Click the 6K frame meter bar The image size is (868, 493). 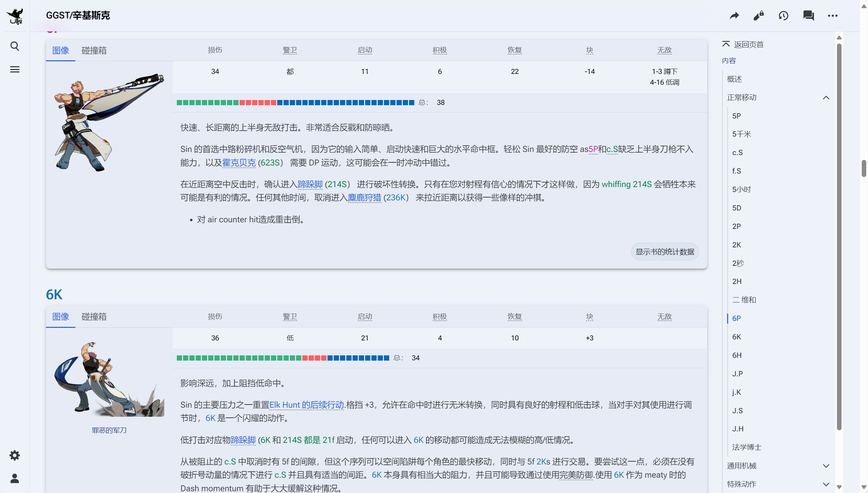[x=283, y=358]
